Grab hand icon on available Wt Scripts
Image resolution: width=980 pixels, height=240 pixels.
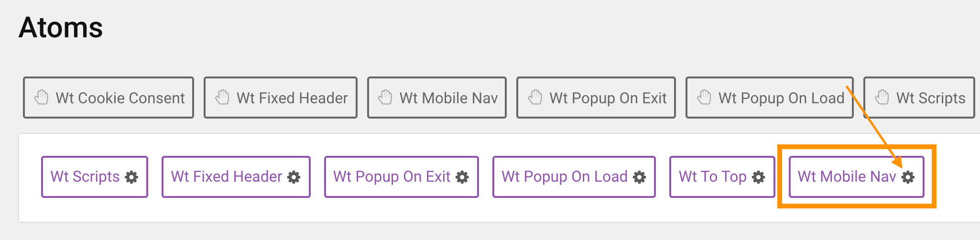[x=882, y=98]
